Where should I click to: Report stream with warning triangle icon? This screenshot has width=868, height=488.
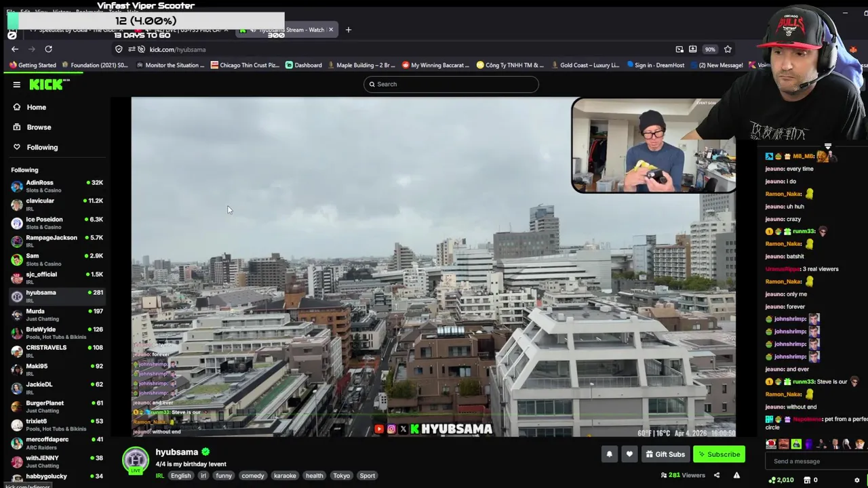(x=736, y=475)
